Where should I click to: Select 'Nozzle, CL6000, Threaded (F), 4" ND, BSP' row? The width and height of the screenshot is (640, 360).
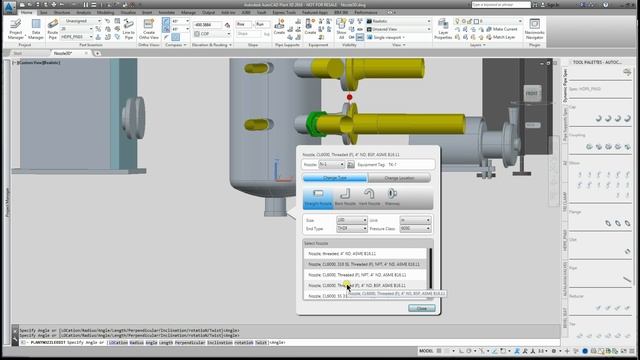point(365,286)
